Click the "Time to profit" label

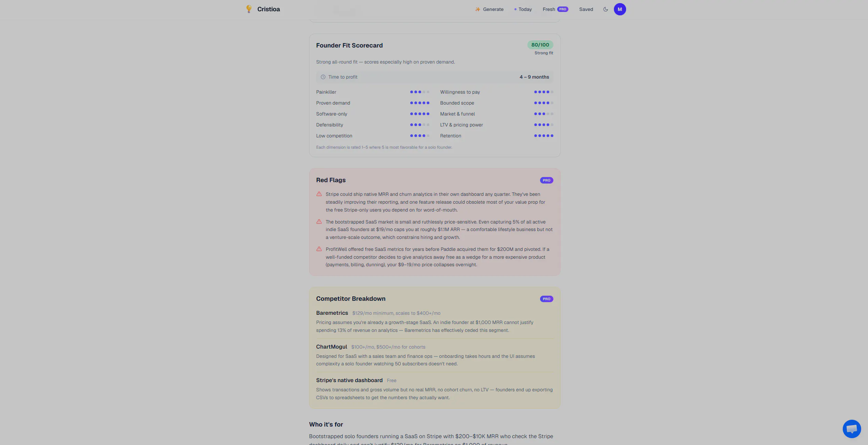(343, 77)
